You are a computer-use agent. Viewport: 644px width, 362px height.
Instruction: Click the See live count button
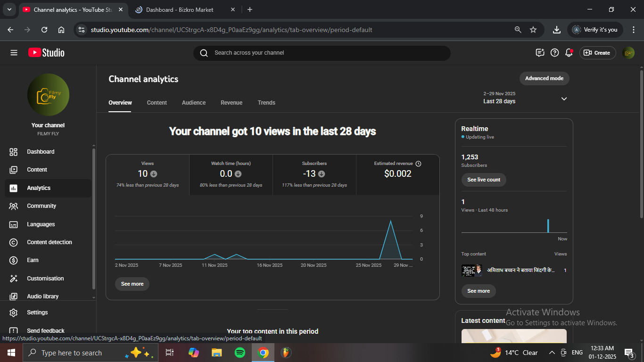point(483,180)
